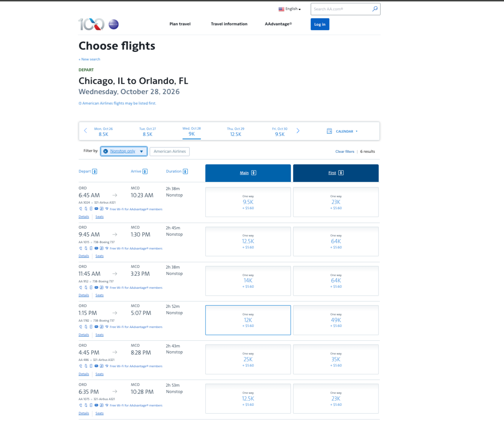
Task: Remove Nonstop only filter via X icon
Action: [106, 151]
